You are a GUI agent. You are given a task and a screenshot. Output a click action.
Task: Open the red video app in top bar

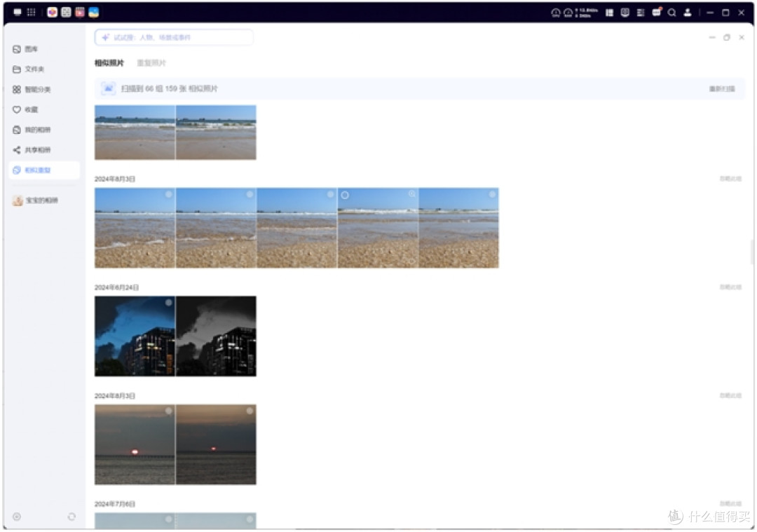click(80, 12)
